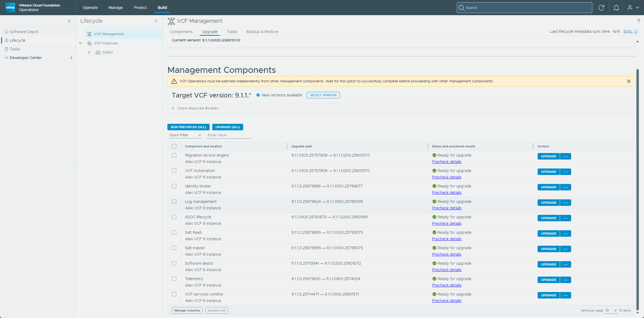Dismiss the VCF Operations warning banner
This screenshot has height=318, width=644.
629,81
